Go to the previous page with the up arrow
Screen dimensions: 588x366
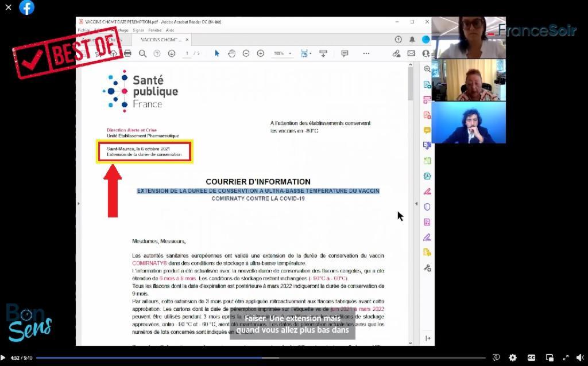(x=157, y=53)
